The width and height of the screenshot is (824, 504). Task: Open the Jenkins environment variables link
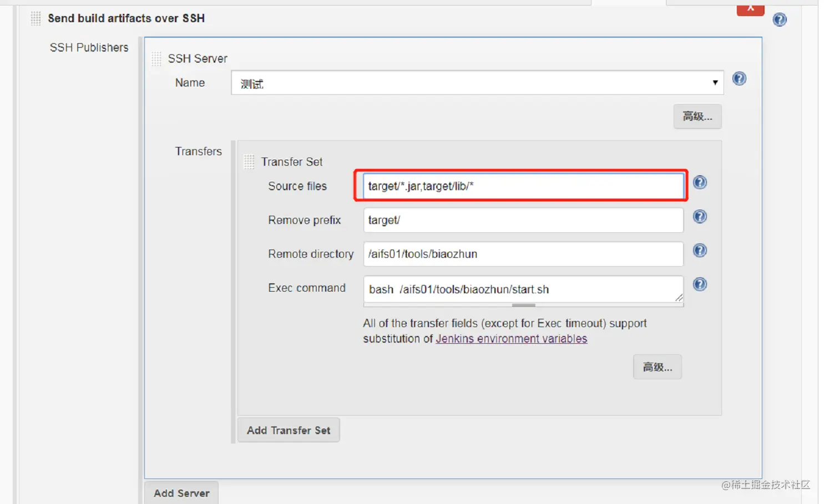tap(511, 339)
